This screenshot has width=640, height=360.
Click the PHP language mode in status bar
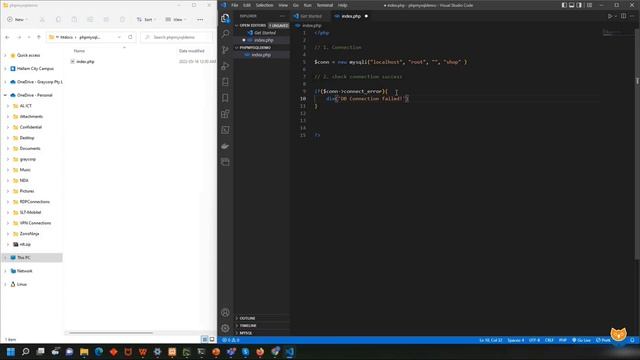pos(563,340)
